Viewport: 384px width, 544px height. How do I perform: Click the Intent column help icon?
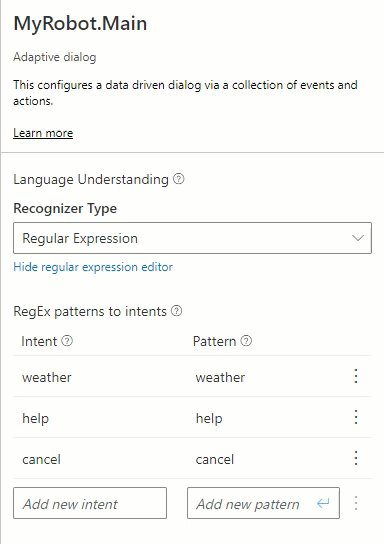[67, 341]
